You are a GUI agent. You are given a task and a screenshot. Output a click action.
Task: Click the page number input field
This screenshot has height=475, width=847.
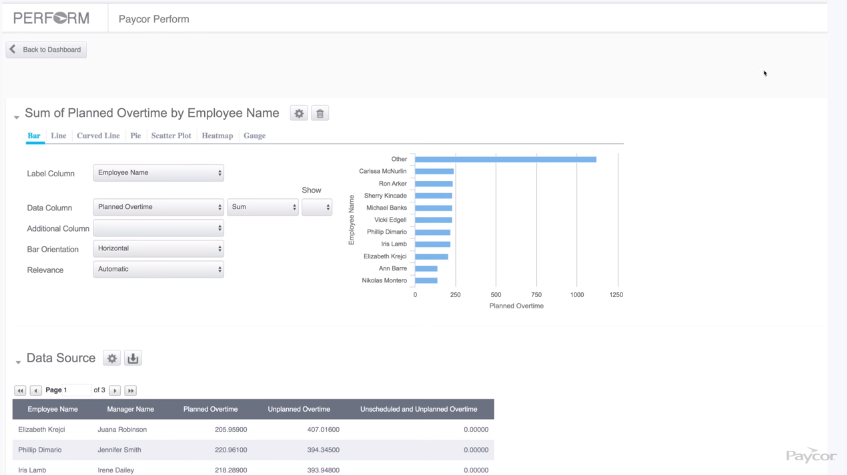pos(77,390)
